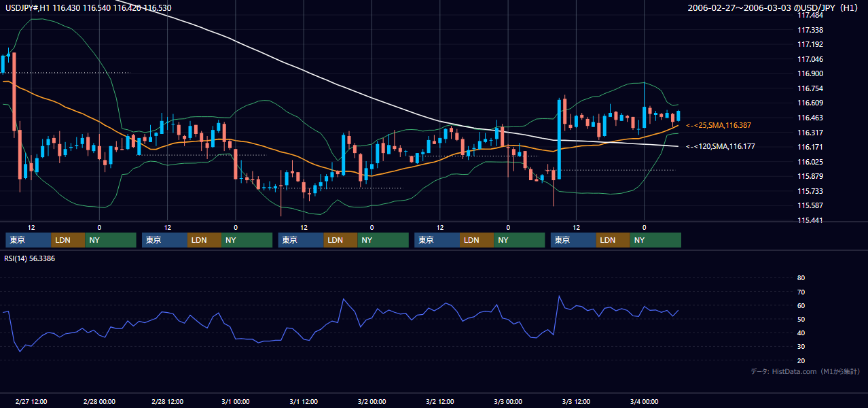Click the 3/2 12:00 time axis label
Viewport: 868px width, 408px height.
click(x=439, y=401)
